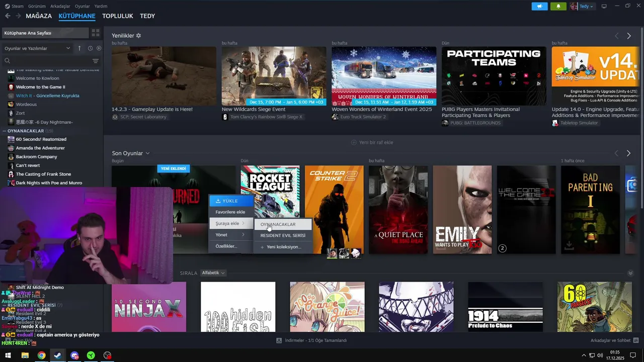Go back with the left arrow
Viewport: 644px width, 362px height.
pyautogui.click(x=8, y=16)
